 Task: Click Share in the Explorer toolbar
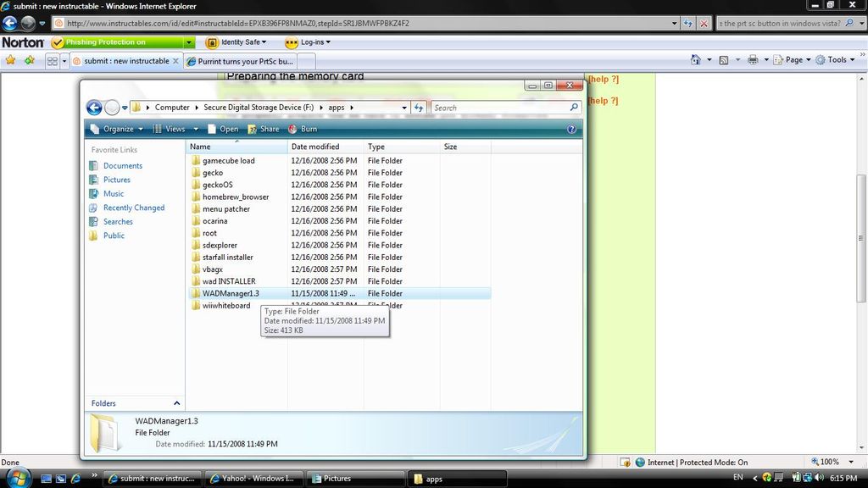pos(264,129)
